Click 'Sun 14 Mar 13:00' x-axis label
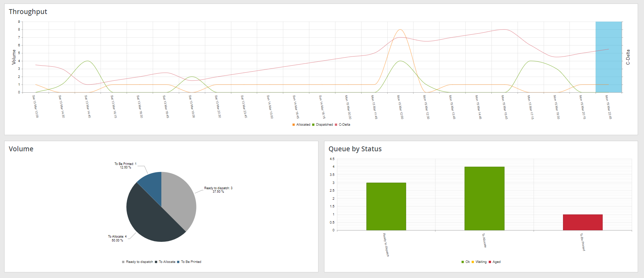This screenshot has width=644, height=278. [x=270, y=107]
